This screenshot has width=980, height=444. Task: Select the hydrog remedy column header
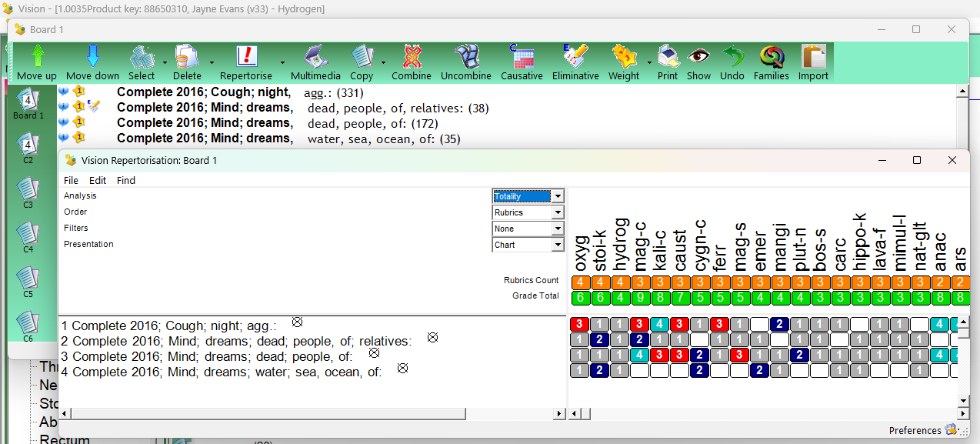coord(621,243)
